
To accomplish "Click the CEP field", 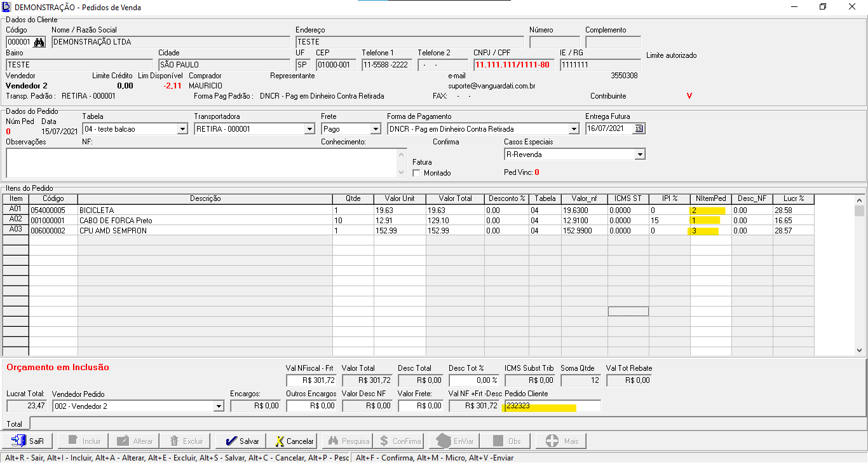I will 336,65.
